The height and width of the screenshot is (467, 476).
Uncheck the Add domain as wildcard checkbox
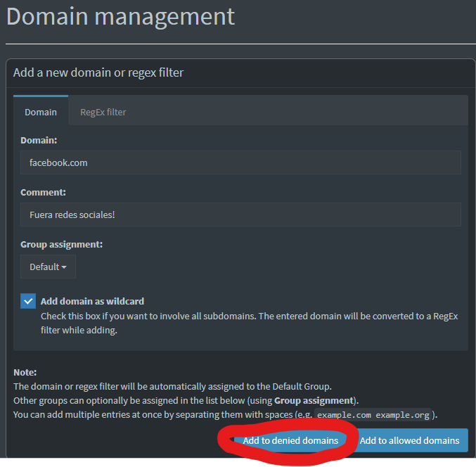point(28,301)
